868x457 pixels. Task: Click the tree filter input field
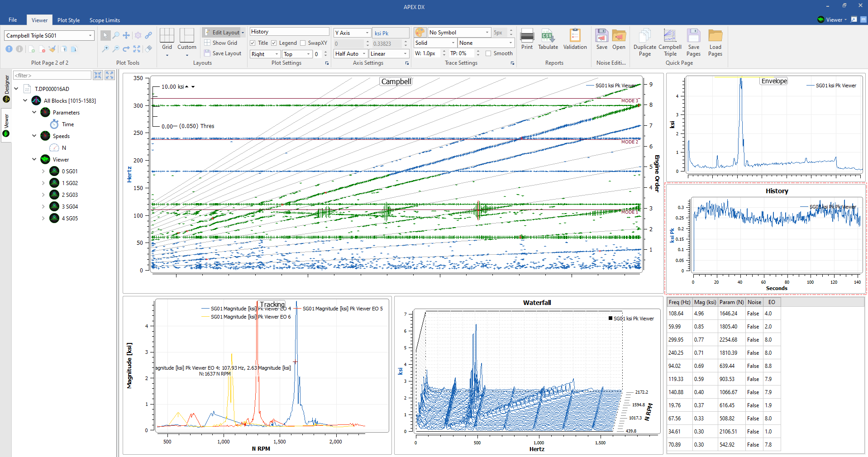52,75
